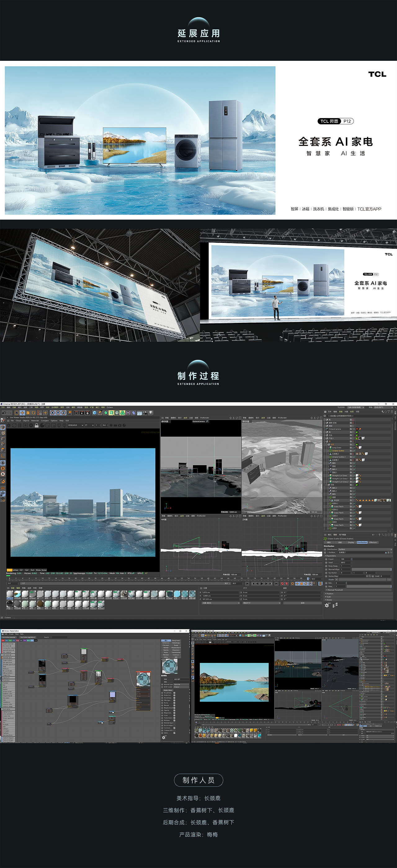Click the Undo arrow in Cinema 4D toolbar
The image size is (397, 868).
pos(4,413)
